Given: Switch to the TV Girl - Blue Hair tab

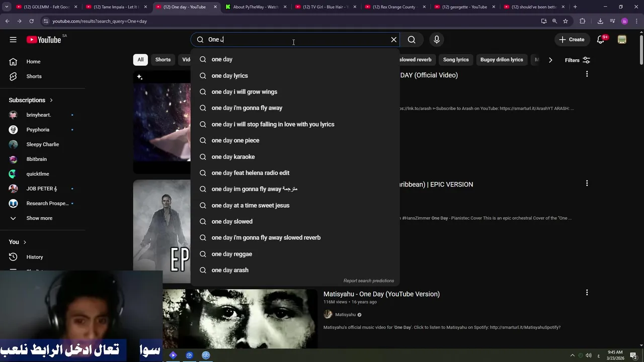Looking at the screenshot, I should pos(326,7).
